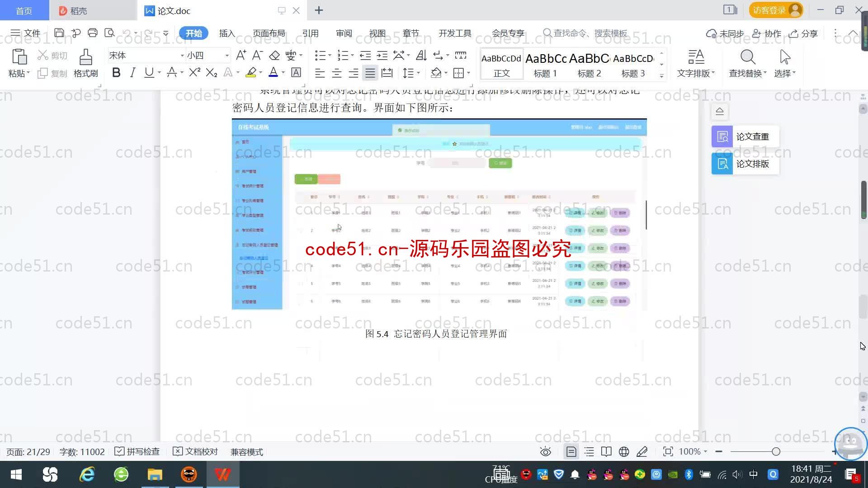Click the character border icon
The width and height of the screenshot is (868, 488).
point(296,73)
